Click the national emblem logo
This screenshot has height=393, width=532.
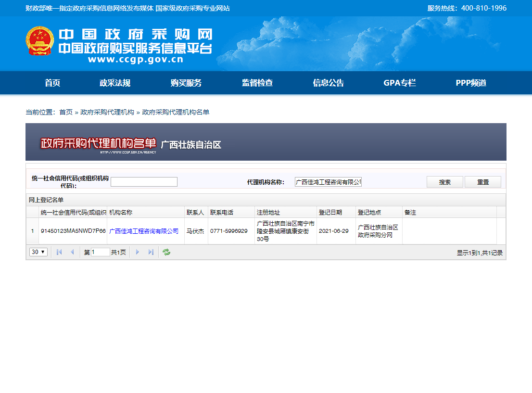(x=39, y=41)
